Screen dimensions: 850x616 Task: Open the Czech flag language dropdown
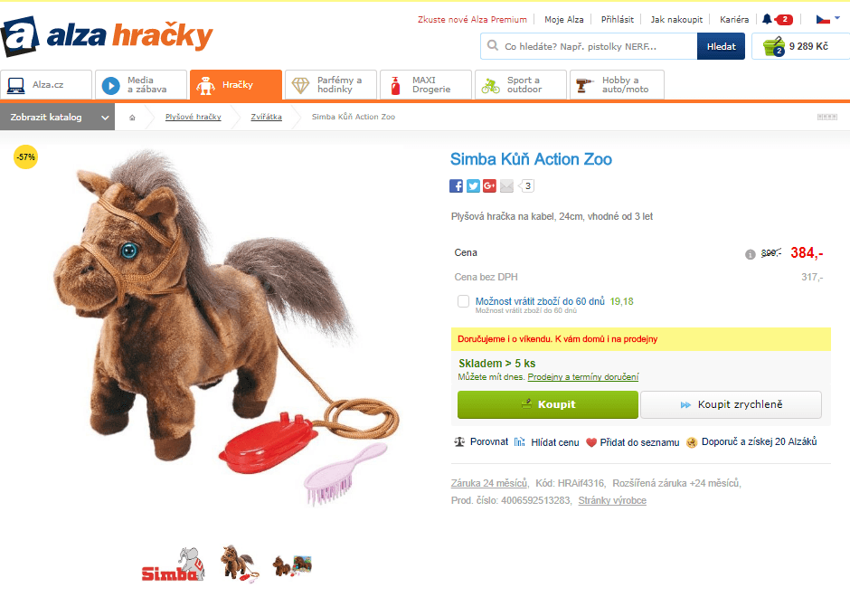coord(827,20)
